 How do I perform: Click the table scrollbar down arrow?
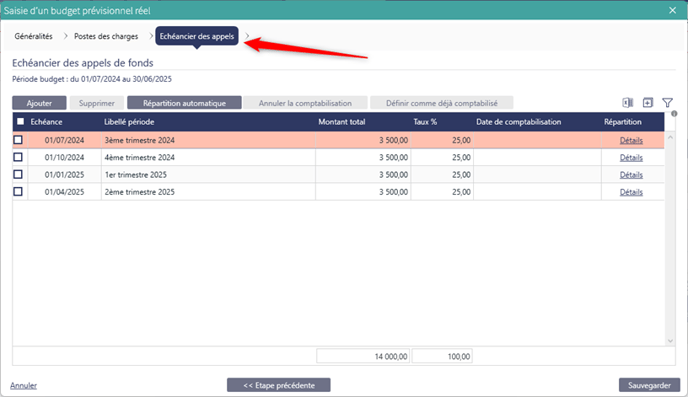670,341
